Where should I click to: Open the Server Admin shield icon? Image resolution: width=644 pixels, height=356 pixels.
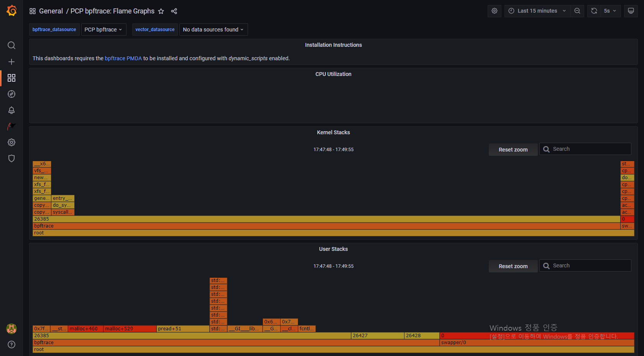(x=11, y=158)
